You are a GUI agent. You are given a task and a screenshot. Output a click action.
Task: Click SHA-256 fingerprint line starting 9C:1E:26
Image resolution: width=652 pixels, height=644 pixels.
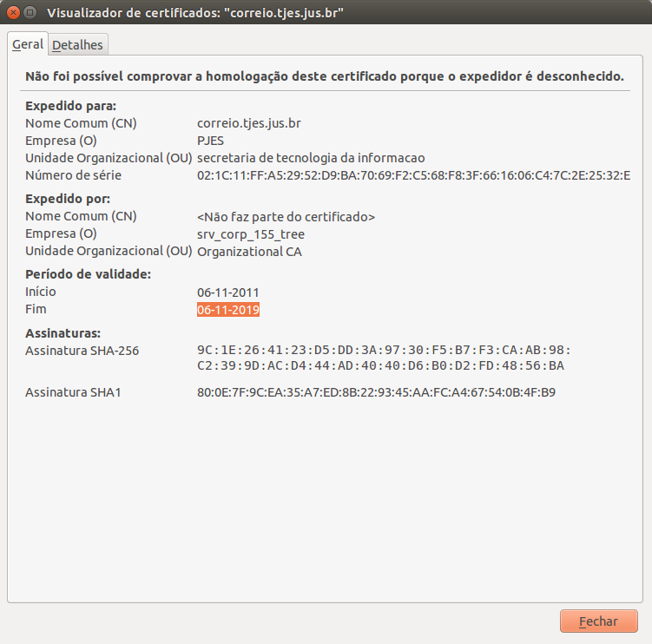pyautogui.click(x=384, y=350)
